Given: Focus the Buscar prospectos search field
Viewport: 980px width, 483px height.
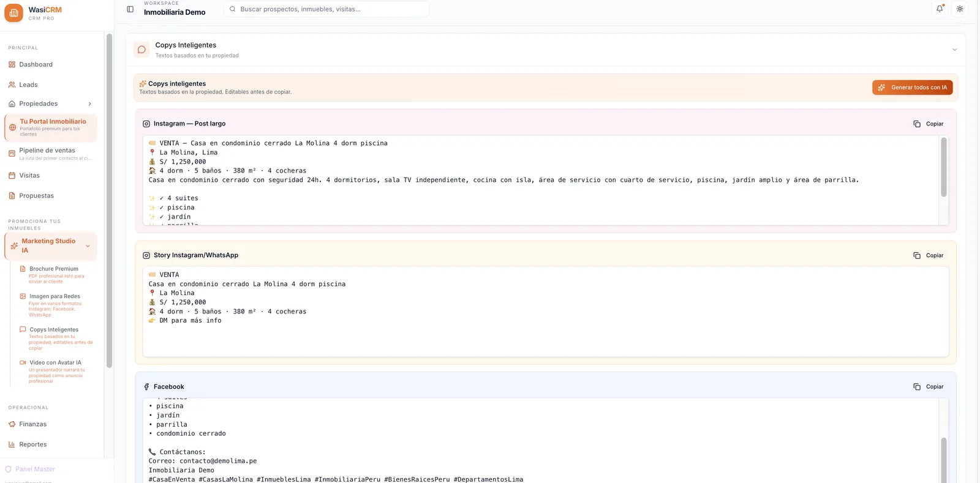Looking at the screenshot, I should click(326, 9).
